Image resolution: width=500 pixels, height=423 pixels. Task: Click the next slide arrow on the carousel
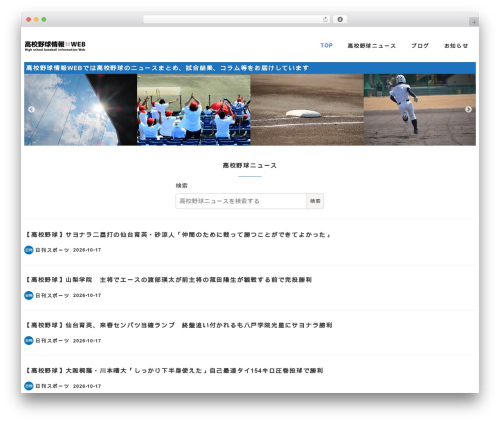click(468, 109)
